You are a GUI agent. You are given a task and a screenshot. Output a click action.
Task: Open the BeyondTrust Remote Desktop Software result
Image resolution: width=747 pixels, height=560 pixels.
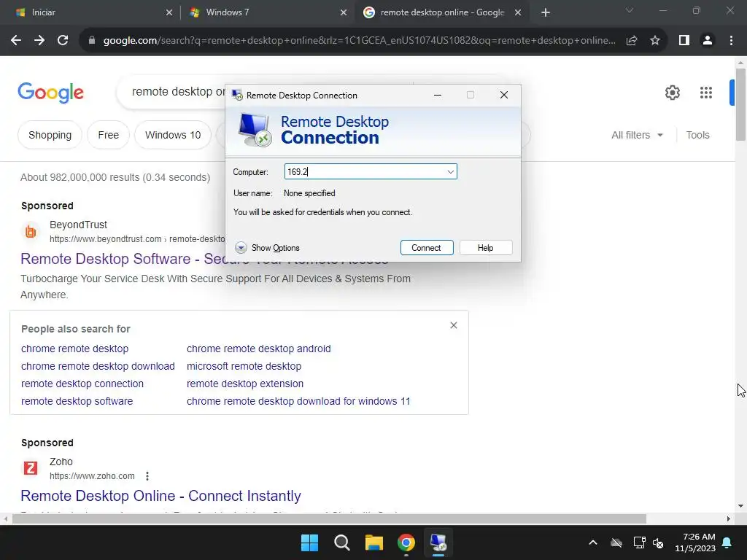coord(204,259)
